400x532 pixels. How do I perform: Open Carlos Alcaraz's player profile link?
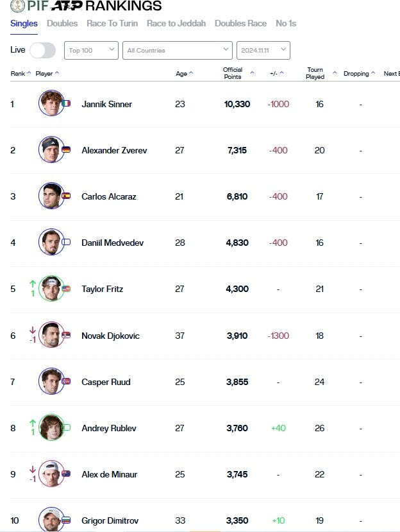pyautogui.click(x=108, y=196)
